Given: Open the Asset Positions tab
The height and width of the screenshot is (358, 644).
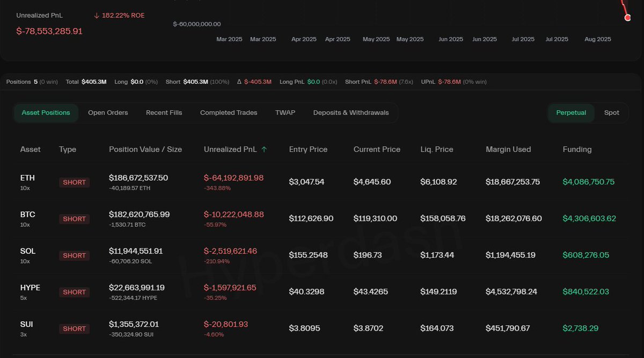Looking at the screenshot, I should click(46, 113).
